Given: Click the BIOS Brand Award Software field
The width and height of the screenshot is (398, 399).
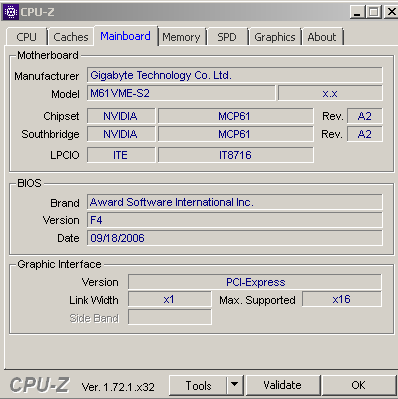Looking at the screenshot, I should click(235, 202).
